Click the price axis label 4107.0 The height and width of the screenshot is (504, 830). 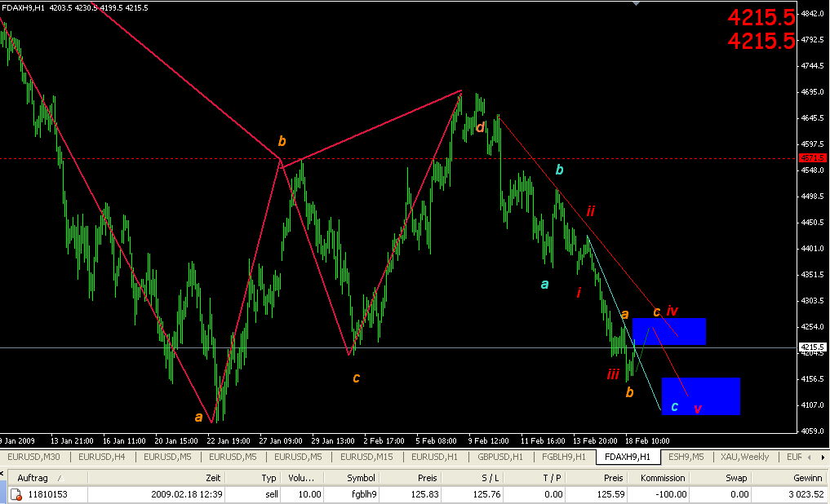(813, 405)
